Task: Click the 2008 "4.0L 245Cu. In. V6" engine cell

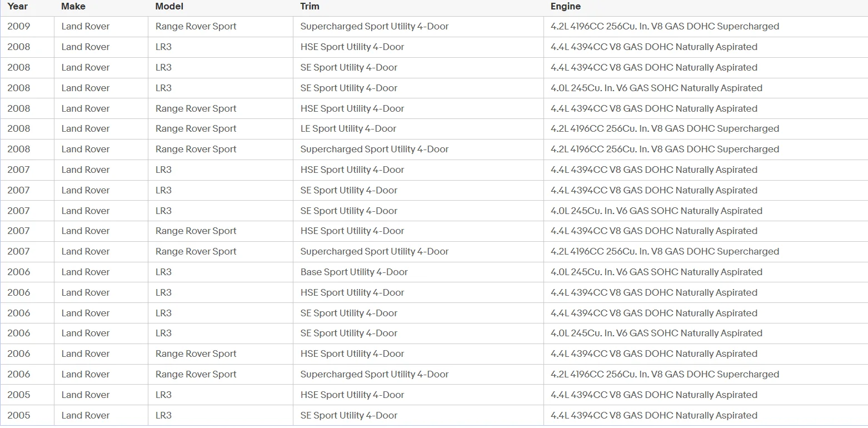Action: (x=657, y=88)
